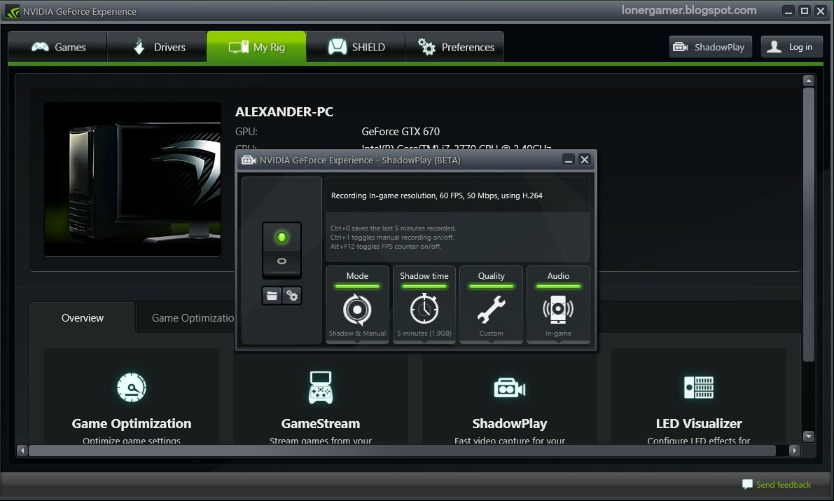This screenshot has width=834, height=501.
Task: Click the Shadow & Manual mode icon
Action: pos(357,310)
